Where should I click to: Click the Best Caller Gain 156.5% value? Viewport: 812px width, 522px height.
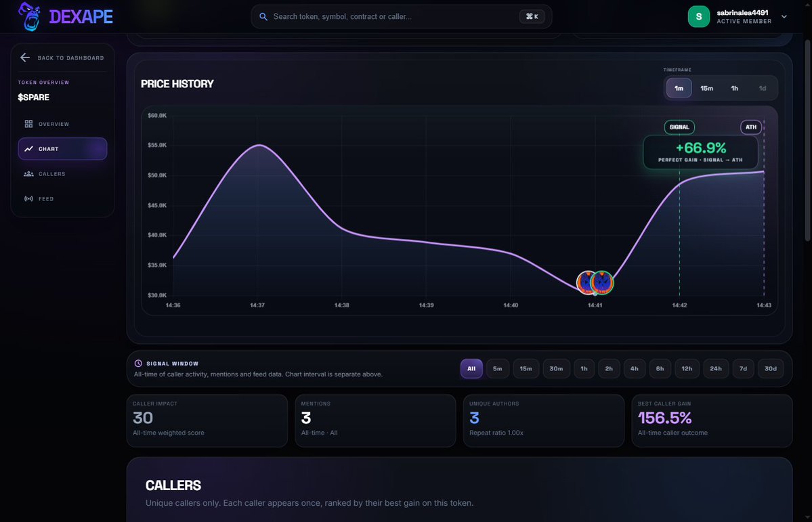tap(665, 417)
